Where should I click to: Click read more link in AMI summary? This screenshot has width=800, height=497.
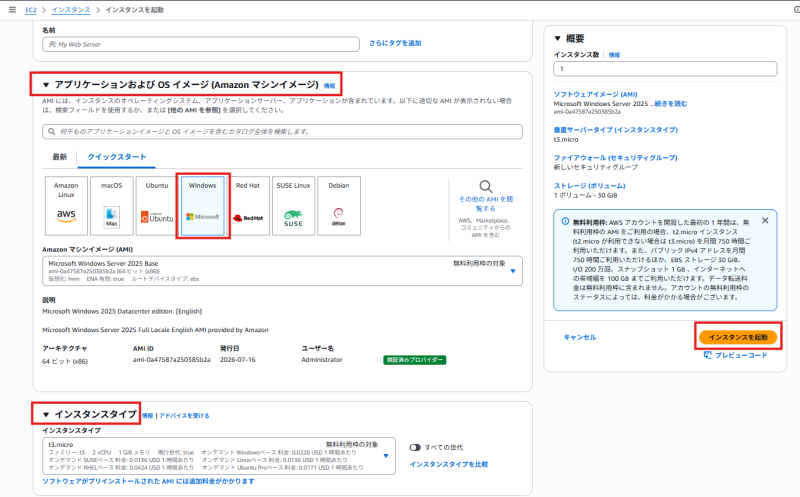click(671, 104)
